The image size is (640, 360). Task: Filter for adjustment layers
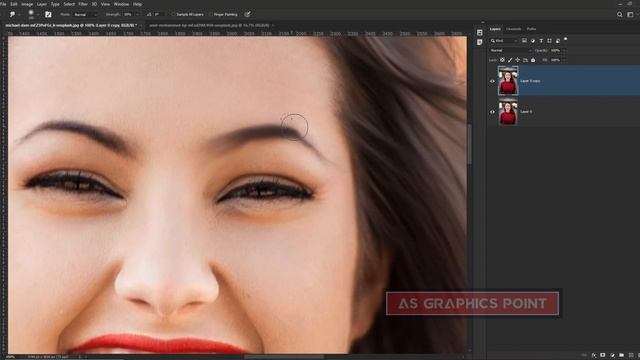533,41
